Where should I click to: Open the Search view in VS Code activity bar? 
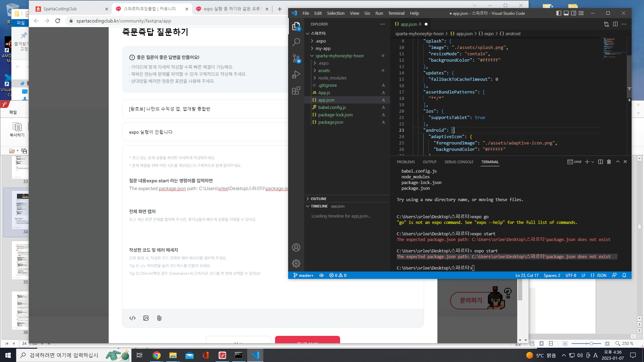[296, 42]
